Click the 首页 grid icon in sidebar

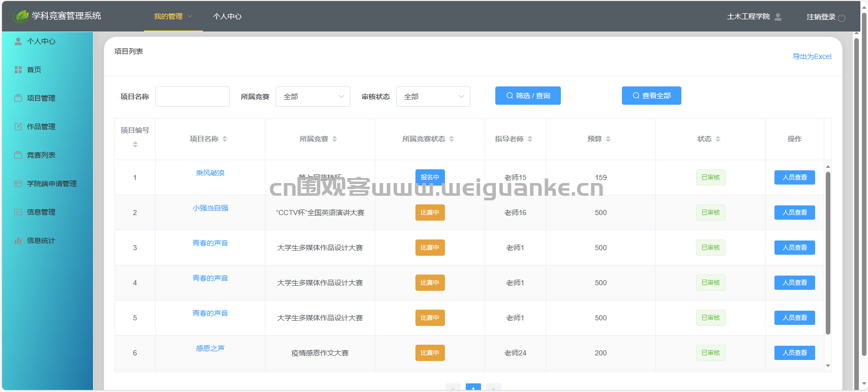click(x=18, y=70)
